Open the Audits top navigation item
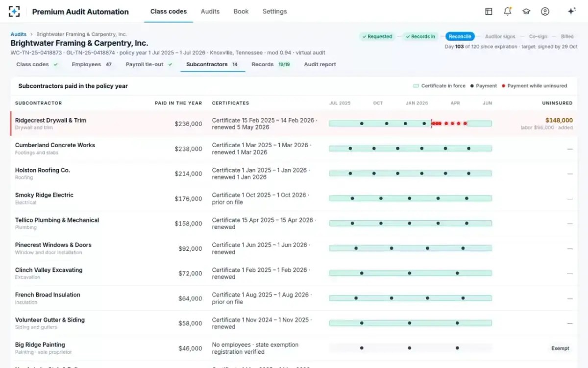 point(210,11)
